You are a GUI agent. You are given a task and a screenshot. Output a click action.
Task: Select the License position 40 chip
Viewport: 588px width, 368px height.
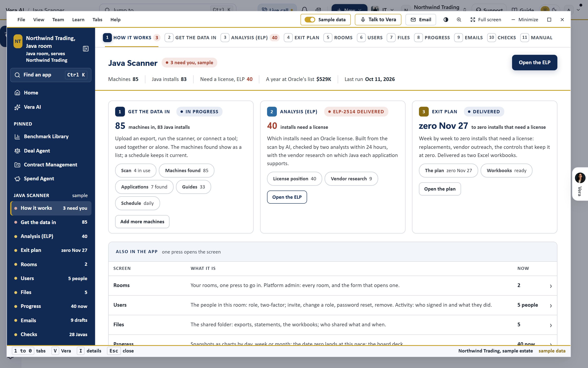point(294,179)
